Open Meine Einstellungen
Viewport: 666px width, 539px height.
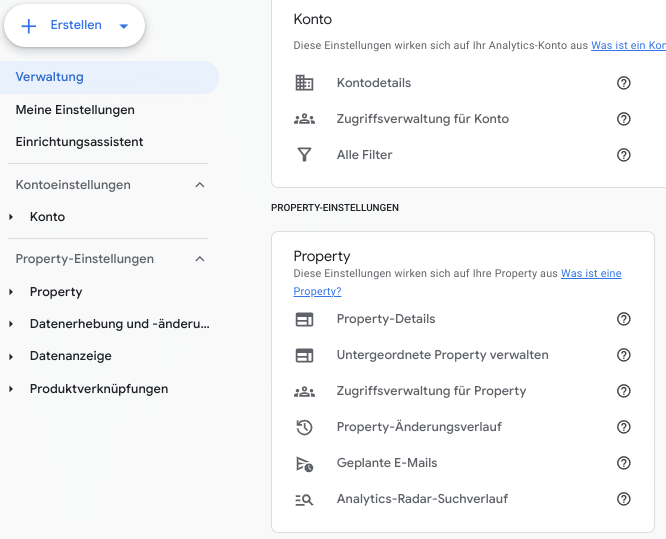point(75,110)
